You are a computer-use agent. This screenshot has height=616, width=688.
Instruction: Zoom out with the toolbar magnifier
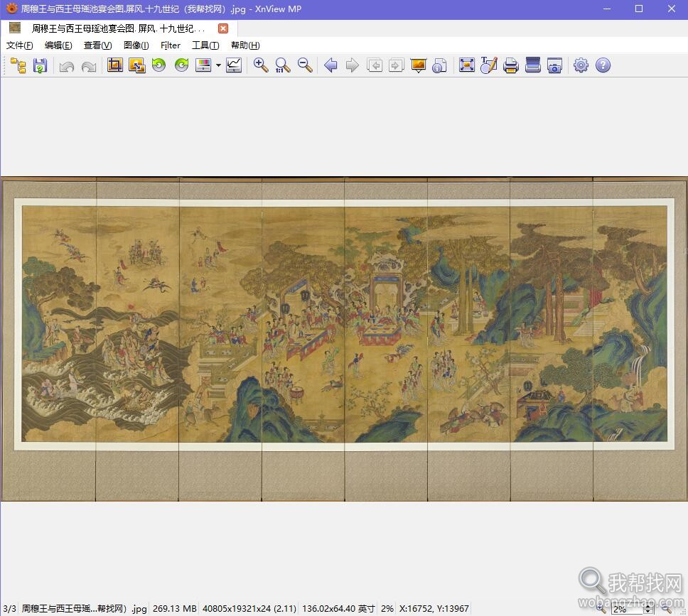coord(305,65)
